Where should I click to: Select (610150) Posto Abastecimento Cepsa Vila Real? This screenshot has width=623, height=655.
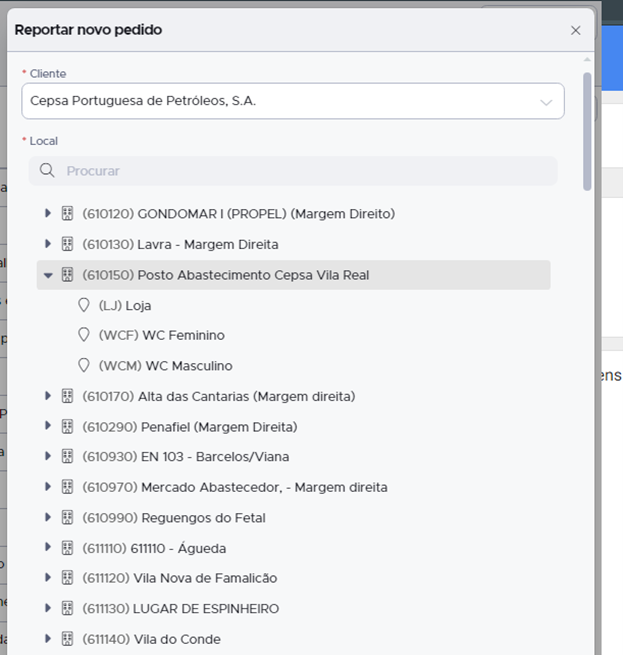(226, 275)
